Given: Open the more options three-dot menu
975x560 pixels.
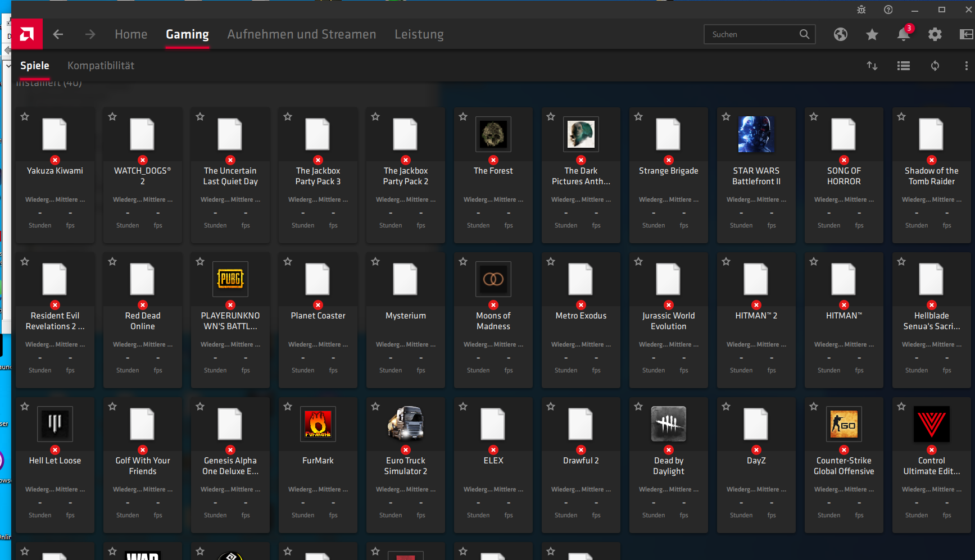Looking at the screenshot, I should tap(966, 66).
